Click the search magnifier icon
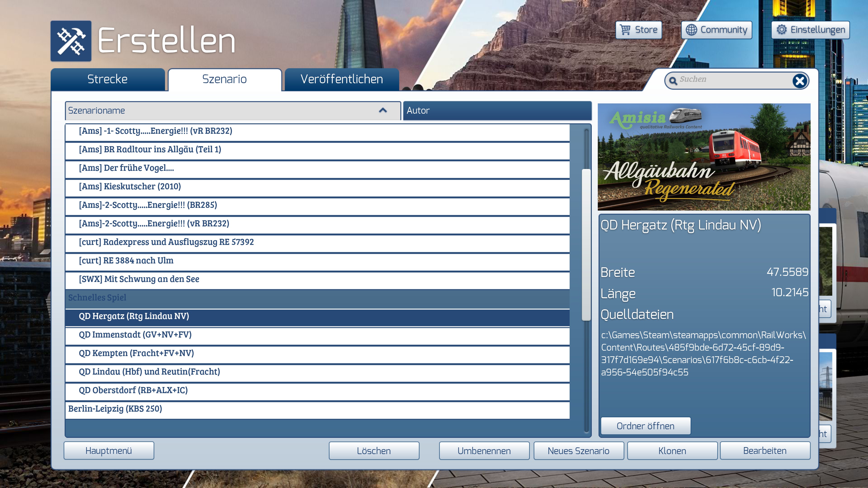Image resolution: width=868 pixels, height=488 pixels. click(673, 81)
